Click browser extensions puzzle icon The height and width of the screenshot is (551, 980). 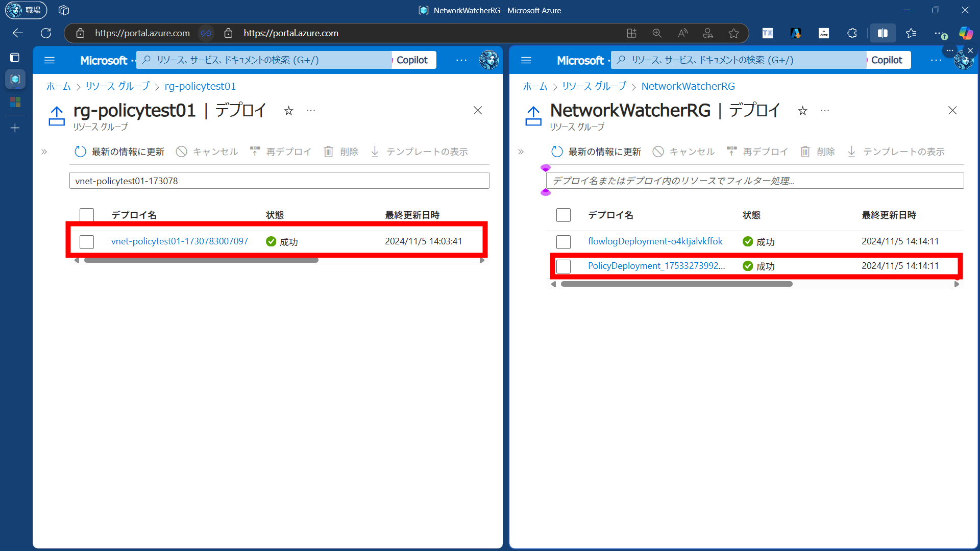click(x=852, y=33)
